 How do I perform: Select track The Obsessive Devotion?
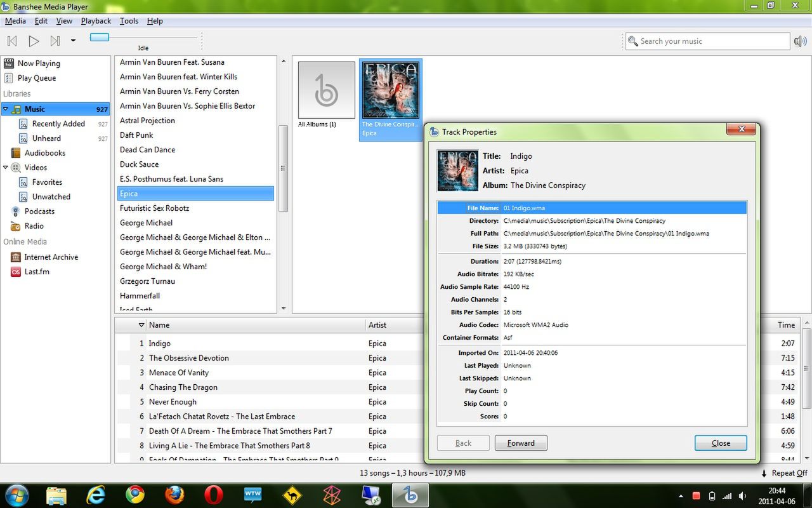pyautogui.click(x=188, y=358)
